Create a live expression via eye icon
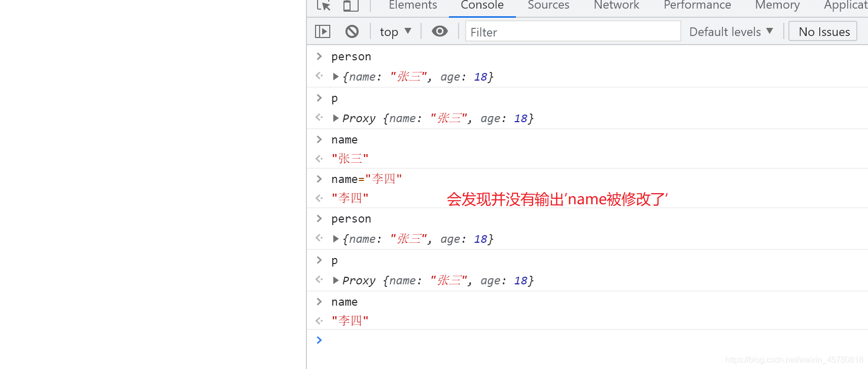Image resolution: width=868 pixels, height=369 pixels. coord(439,31)
